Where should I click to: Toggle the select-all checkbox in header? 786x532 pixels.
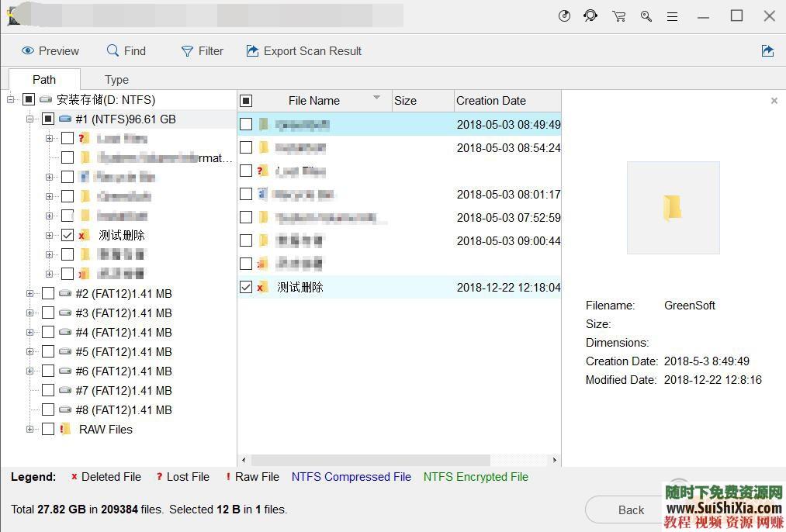tap(246, 101)
